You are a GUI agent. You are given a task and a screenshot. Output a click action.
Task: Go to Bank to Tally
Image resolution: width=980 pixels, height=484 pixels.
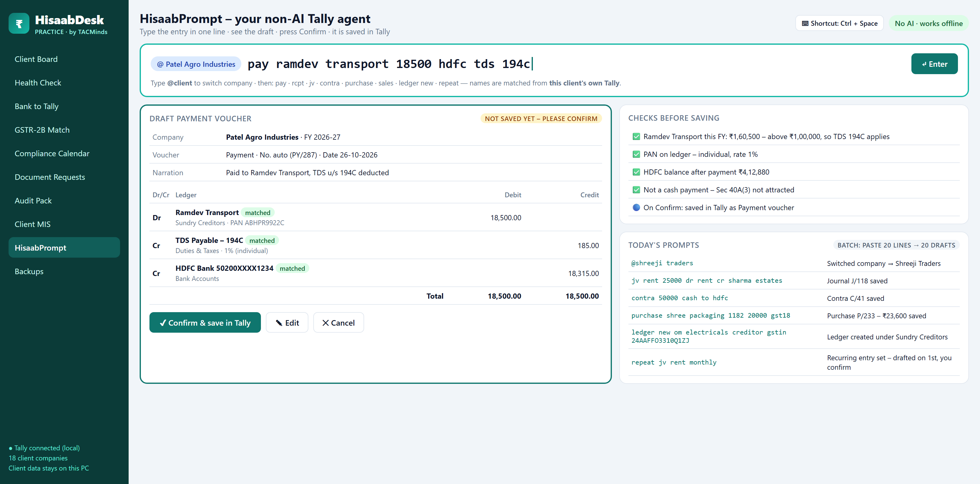tap(64, 106)
